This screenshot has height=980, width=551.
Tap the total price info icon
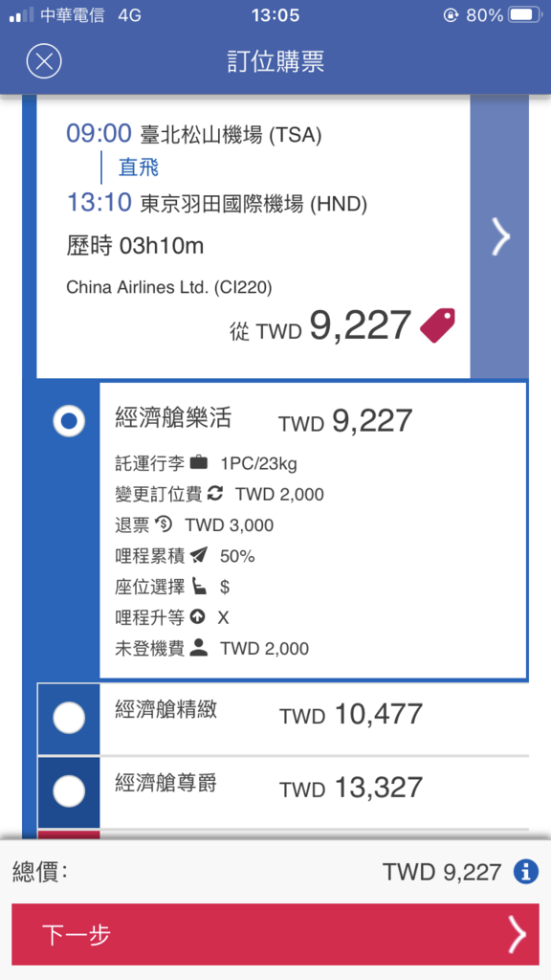click(x=526, y=871)
